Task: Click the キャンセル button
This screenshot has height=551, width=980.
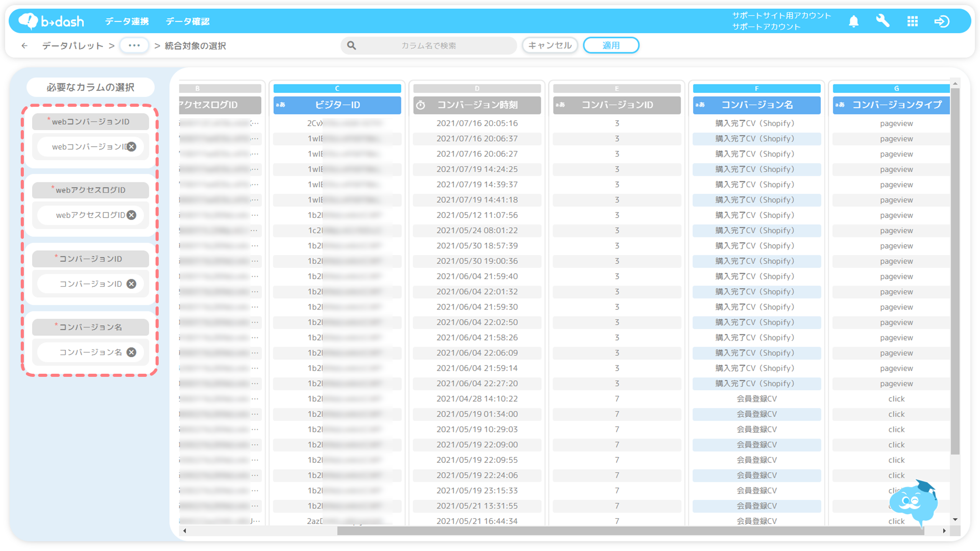Action: click(x=550, y=45)
